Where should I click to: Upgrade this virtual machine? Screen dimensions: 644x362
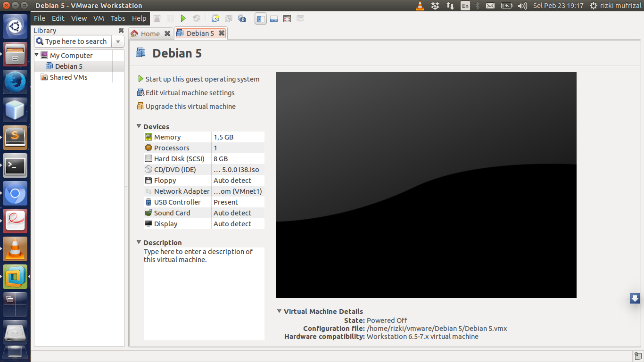tap(186, 107)
